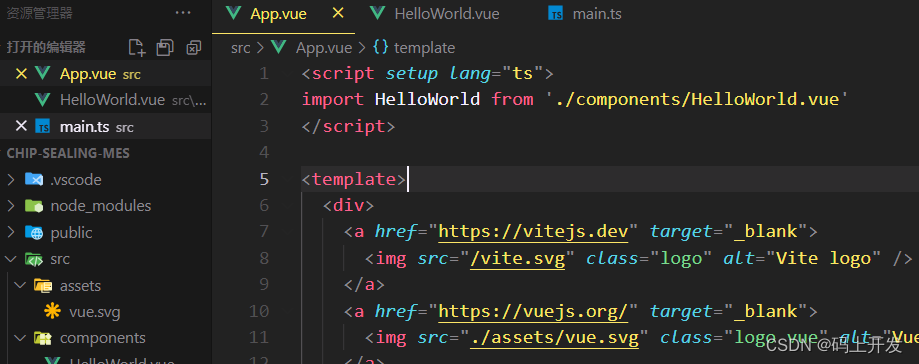This screenshot has width=919, height=364.
Task: Click the HelloWorld identifier in the import statement
Action: (427, 99)
